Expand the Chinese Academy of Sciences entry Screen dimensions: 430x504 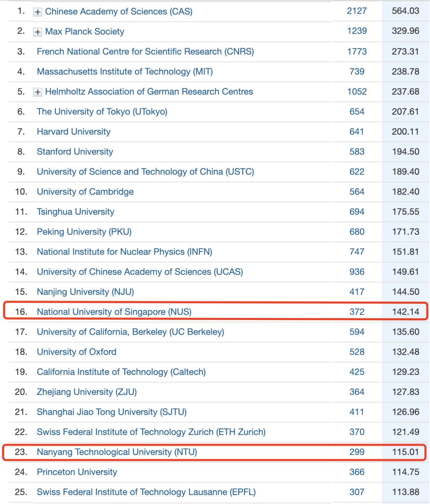37,12
